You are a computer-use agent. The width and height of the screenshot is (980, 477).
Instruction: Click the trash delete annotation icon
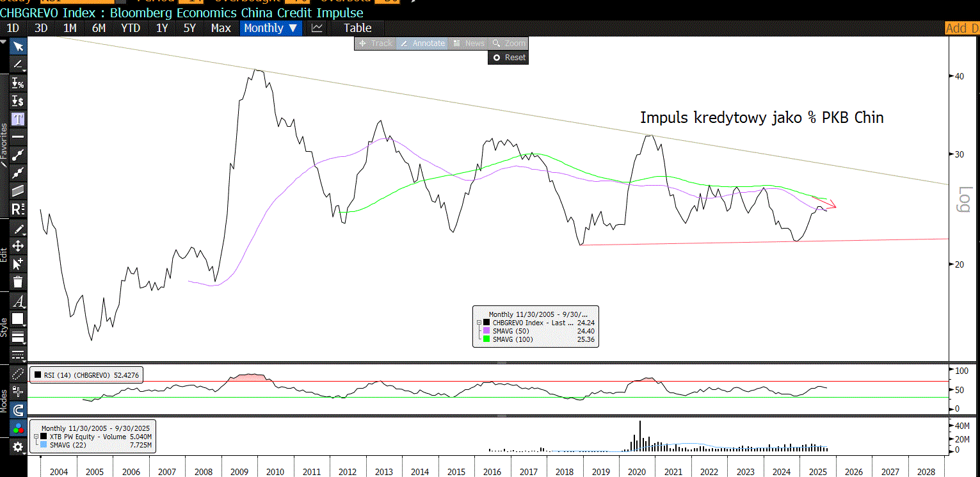click(x=18, y=282)
